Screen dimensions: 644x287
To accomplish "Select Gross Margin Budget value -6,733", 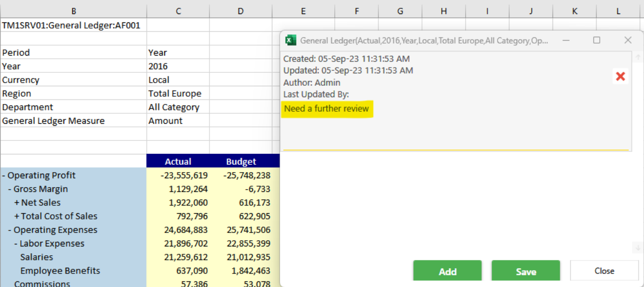I will pos(241,189).
